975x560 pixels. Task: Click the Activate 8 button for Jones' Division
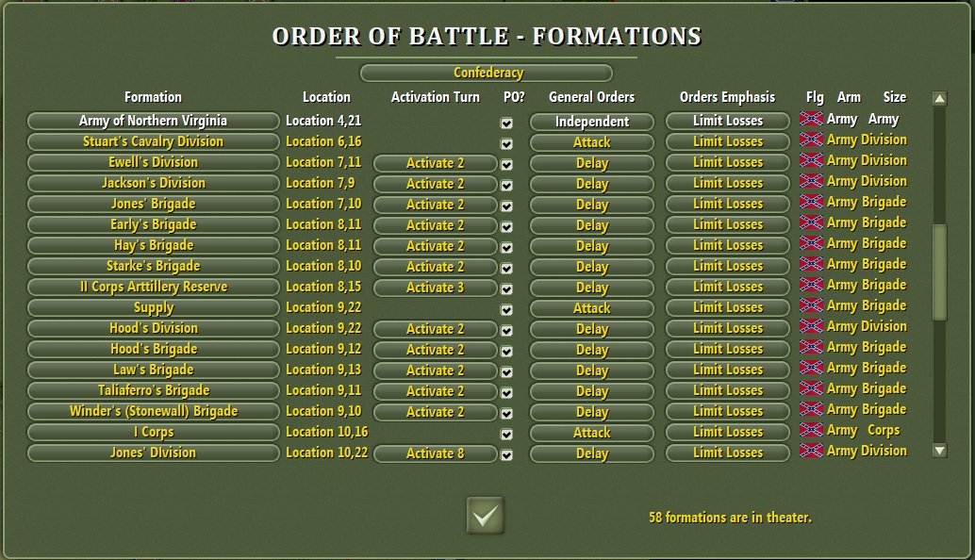[x=435, y=453]
